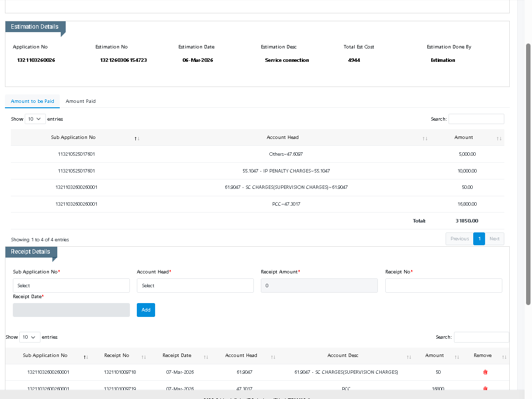The image size is (532, 399).
Task: Open entries-per-page dropdown above amounts table
Action: coord(35,119)
